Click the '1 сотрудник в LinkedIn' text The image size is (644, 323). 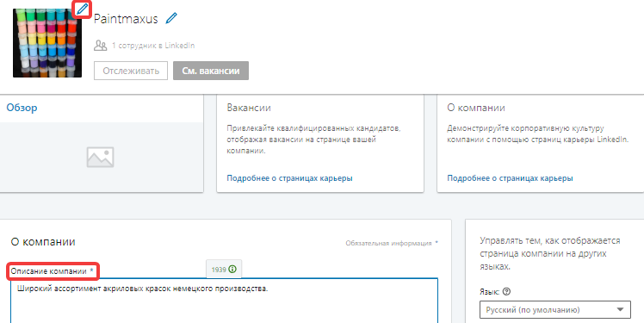(153, 46)
